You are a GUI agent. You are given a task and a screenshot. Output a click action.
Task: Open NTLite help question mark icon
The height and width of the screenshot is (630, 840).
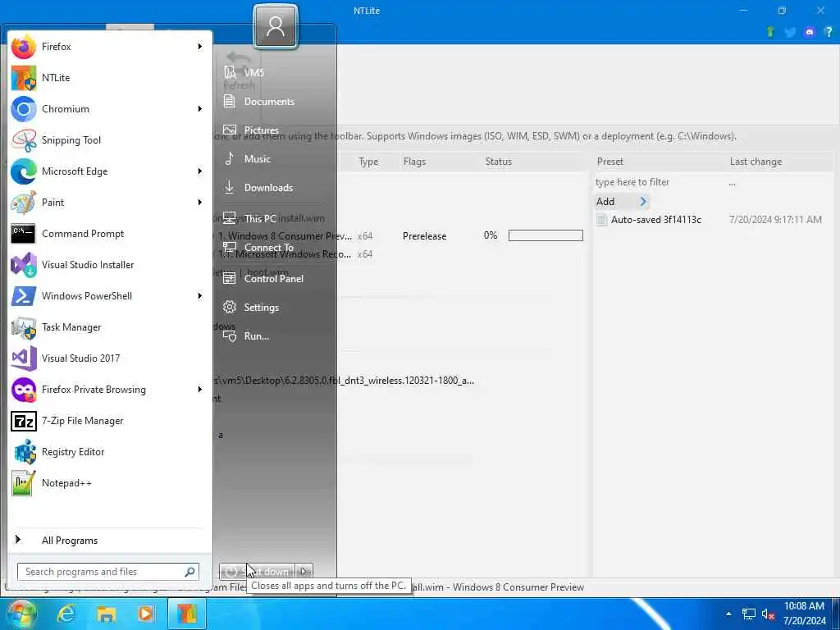[x=829, y=32]
